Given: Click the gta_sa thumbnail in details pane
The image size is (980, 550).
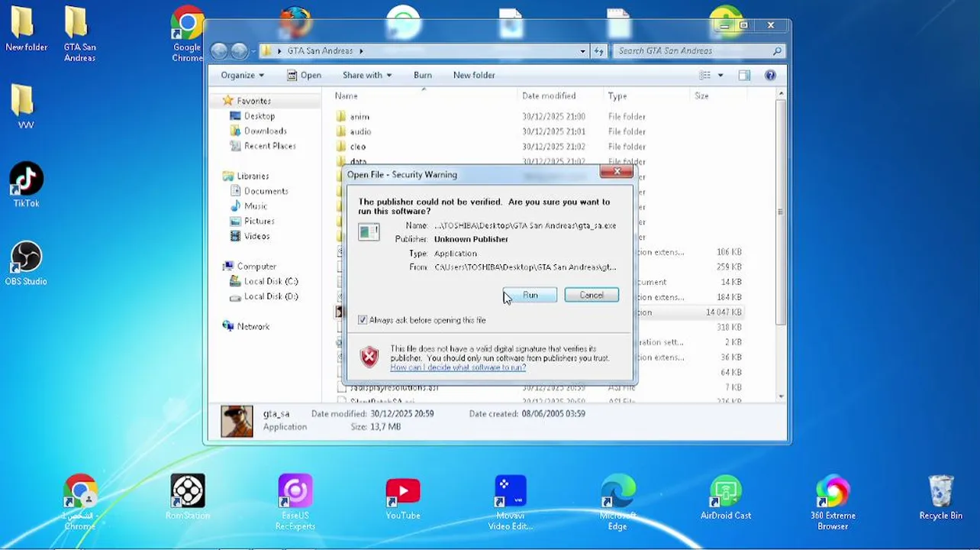Looking at the screenshot, I should coord(237,421).
